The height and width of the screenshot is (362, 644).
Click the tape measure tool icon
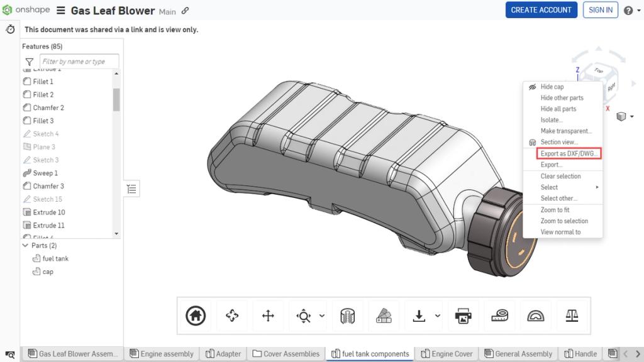(x=499, y=315)
